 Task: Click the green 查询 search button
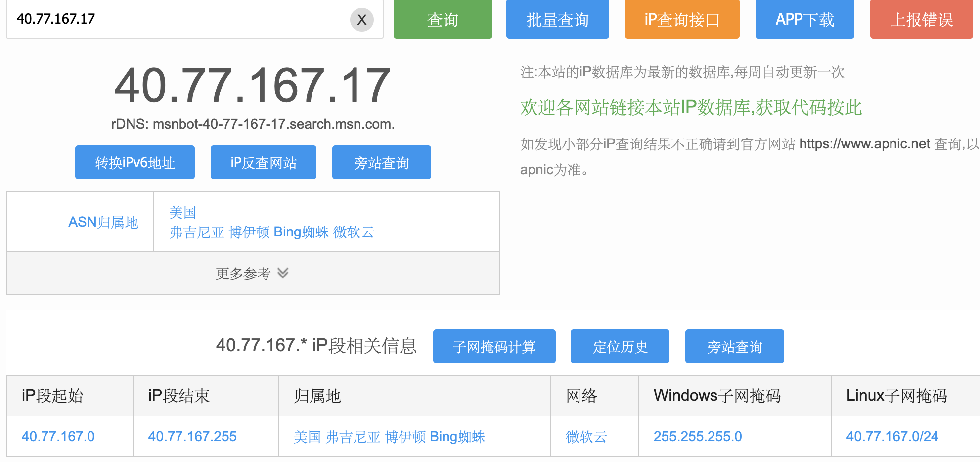pos(443,19)
